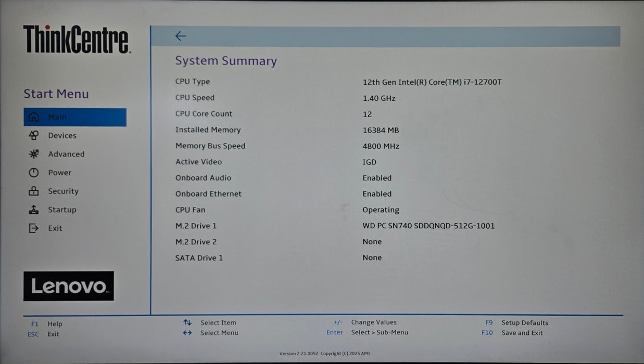Click the CPU Speed label
Screen dimensions: 644x364
(x=195, y=98)
